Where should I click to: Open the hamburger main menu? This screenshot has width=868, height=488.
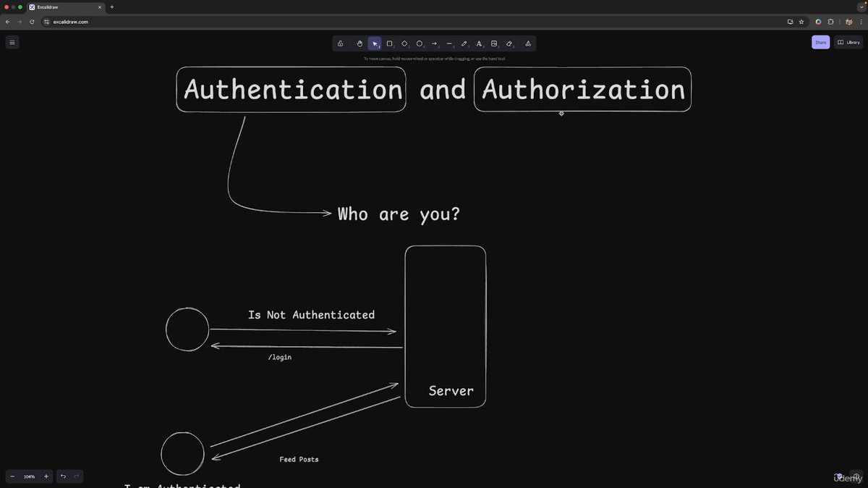(x=12, y=42)
